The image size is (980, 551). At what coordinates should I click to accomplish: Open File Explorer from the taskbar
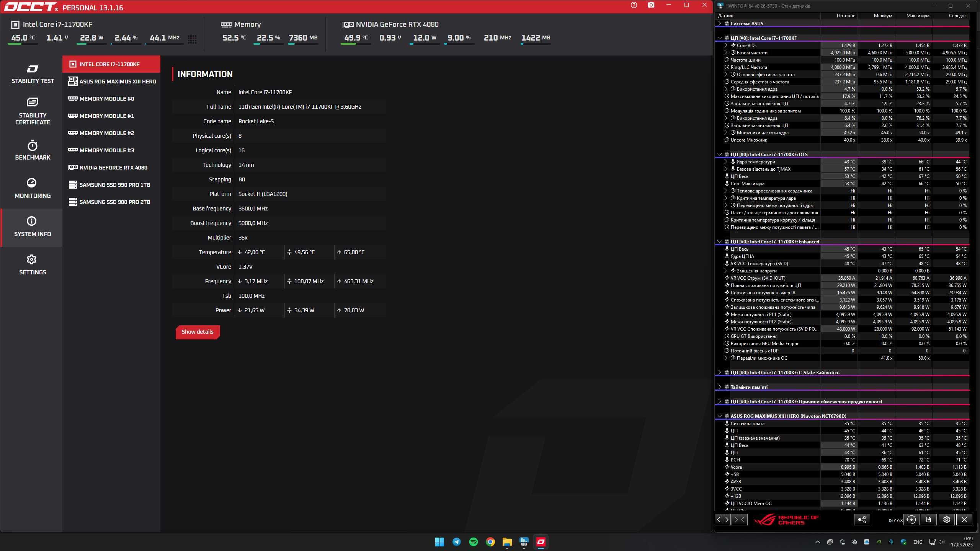coord(507,542)
